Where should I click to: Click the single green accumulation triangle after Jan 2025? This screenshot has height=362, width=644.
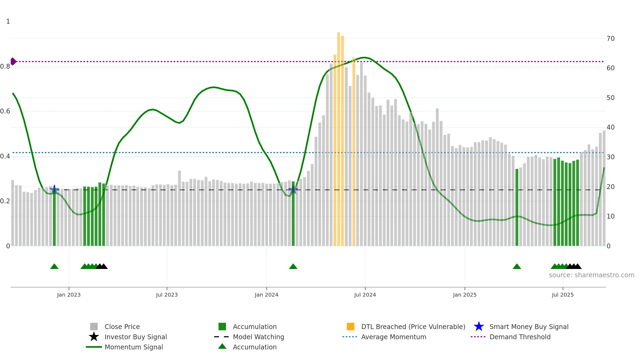[517, 266]
